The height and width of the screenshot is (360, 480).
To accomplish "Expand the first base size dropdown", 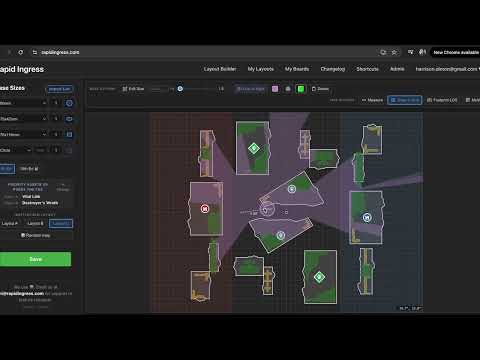I will pos(23,103).
